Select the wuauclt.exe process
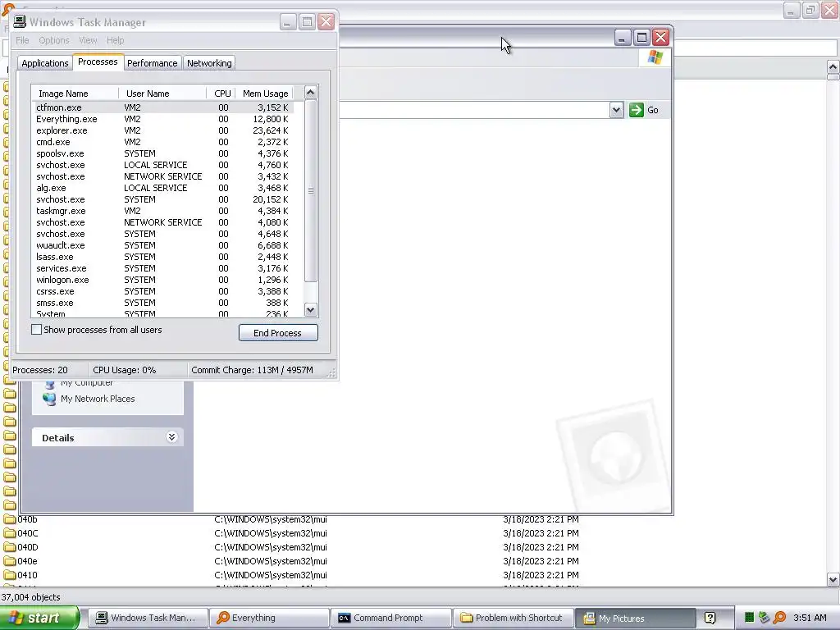The height and width of the screenshot is (630, 840). (163, 245)
